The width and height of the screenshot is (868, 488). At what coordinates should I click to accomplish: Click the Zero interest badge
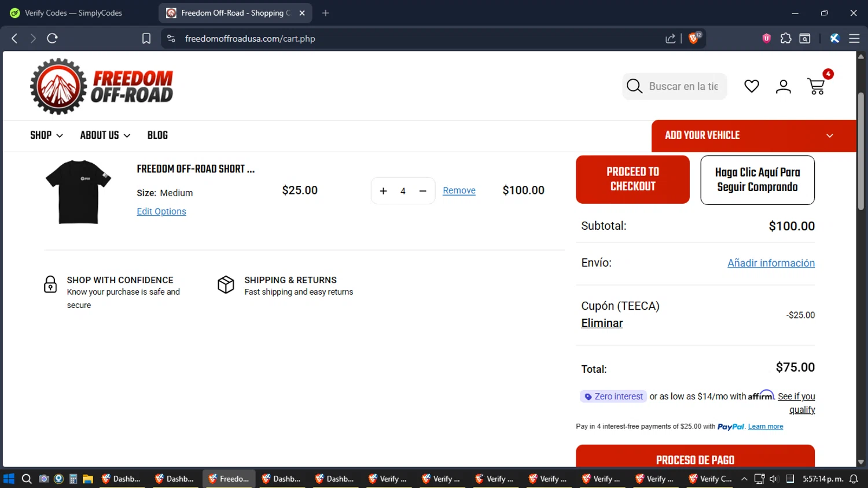[613, 397]
